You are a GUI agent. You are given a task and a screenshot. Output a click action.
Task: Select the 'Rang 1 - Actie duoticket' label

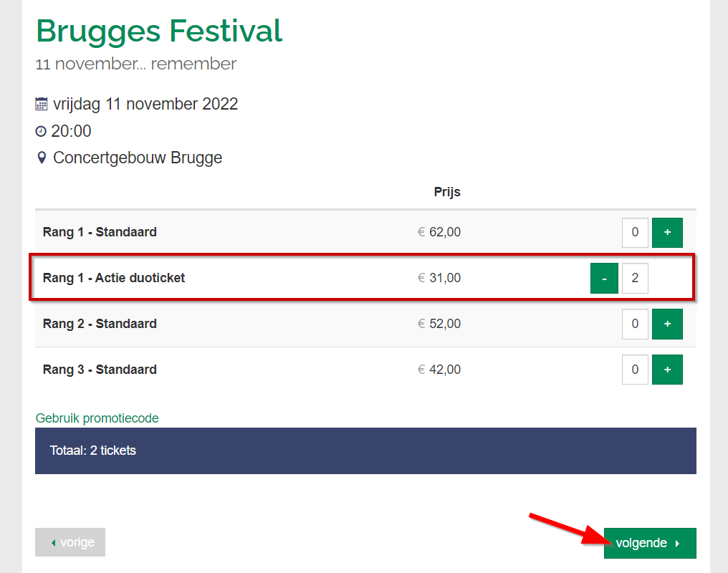(x=114, y=278)
